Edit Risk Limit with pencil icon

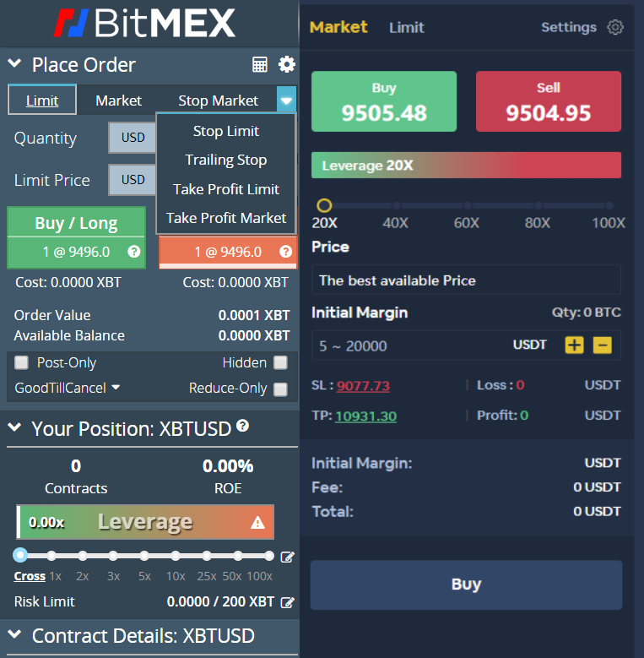click(x=287, y=602)
